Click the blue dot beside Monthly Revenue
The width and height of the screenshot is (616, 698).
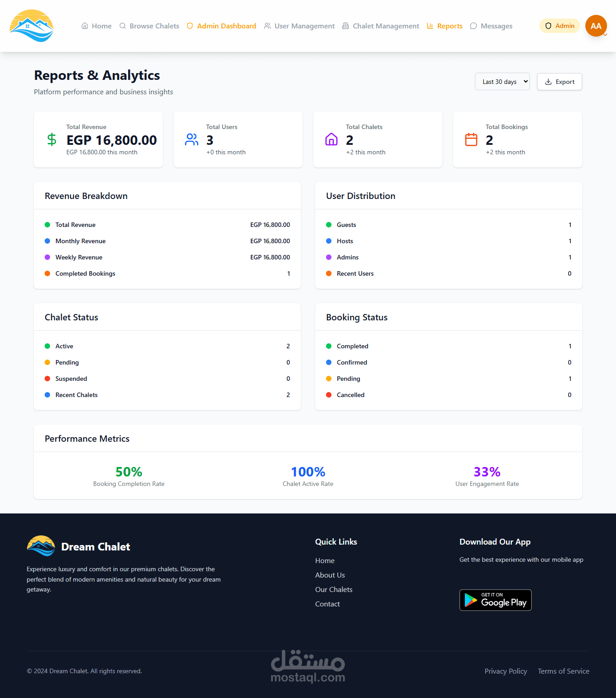pyautogui.click(x=47, y=241)
